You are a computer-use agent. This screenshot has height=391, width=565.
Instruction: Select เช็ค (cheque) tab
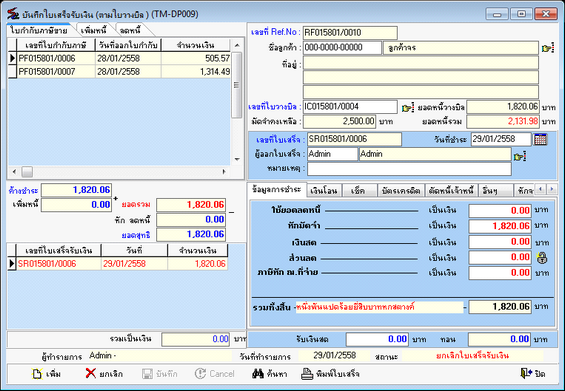tap(358, 191)
